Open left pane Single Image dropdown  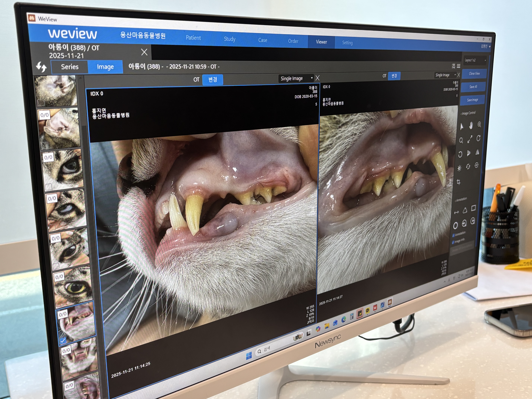tap(296, 78)
